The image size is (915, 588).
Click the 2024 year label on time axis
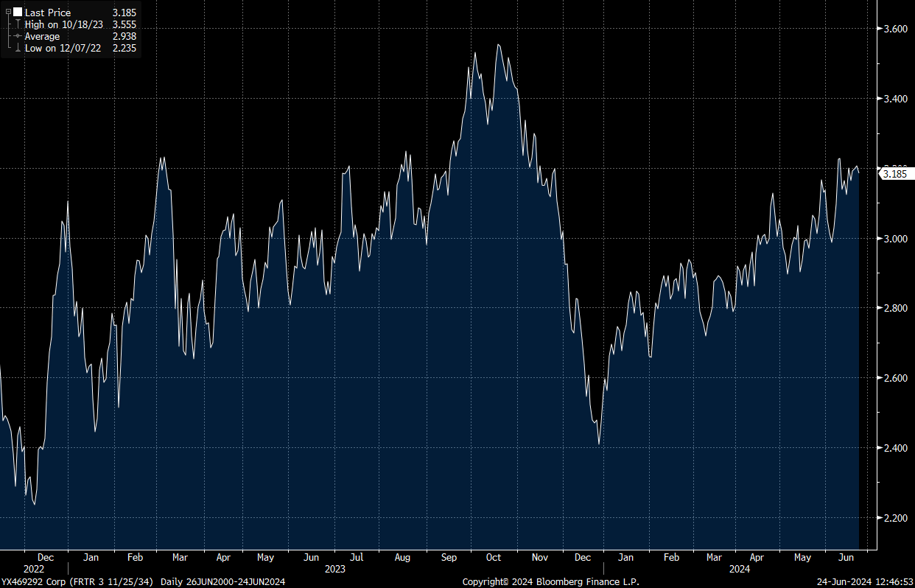[x=740, y=569]
